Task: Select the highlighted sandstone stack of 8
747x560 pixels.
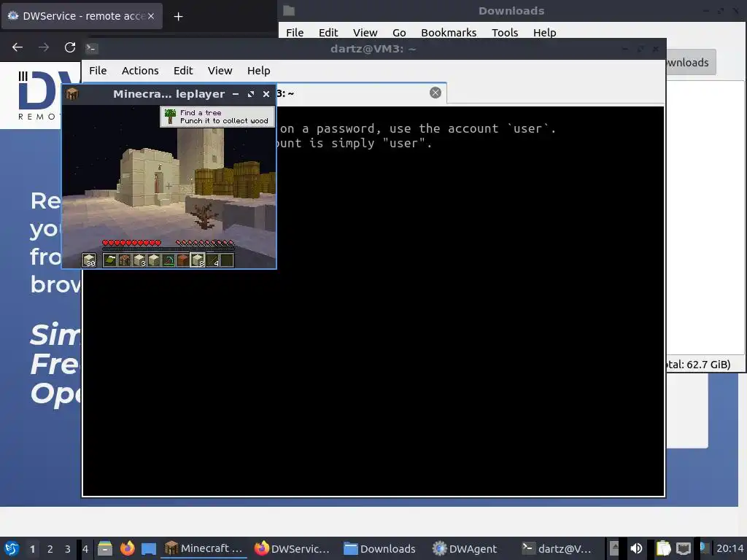Action: [x=198, y=260]
